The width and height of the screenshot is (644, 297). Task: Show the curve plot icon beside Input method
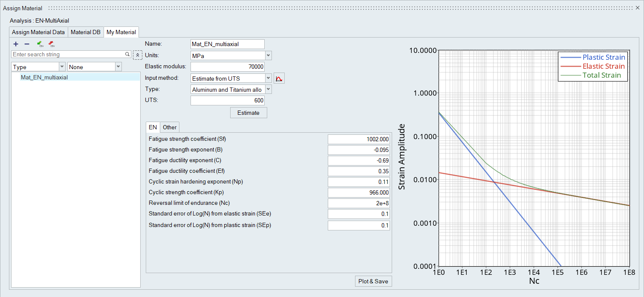coord(279,78)
